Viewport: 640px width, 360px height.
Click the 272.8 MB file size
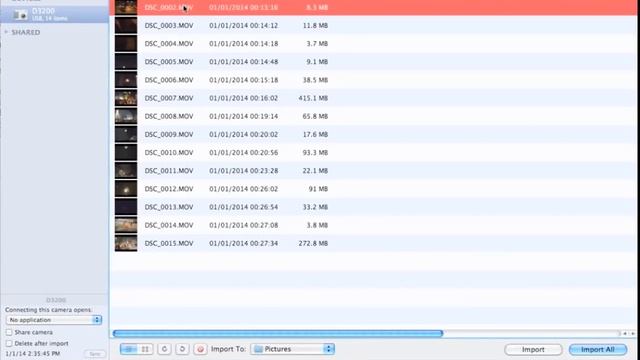[x=313, y=243]
